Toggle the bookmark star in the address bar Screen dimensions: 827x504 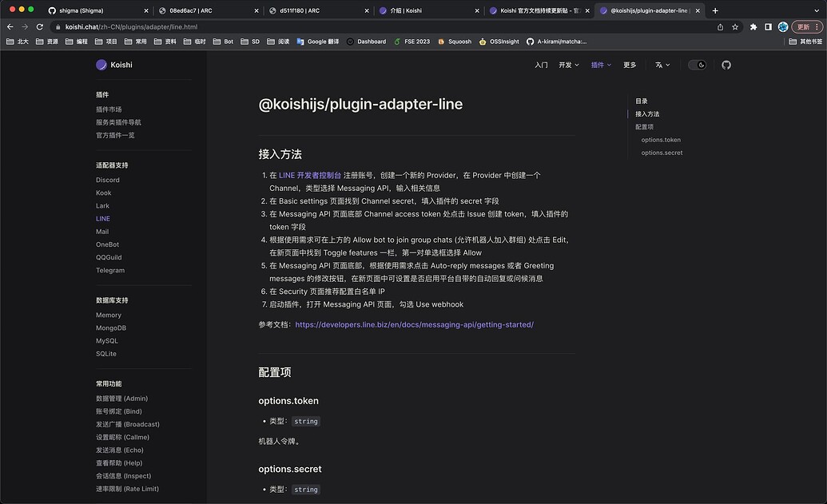[735, 26]
